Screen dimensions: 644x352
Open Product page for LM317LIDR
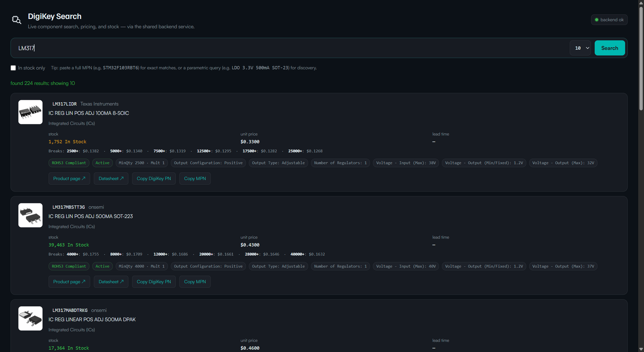coord(69,179)
